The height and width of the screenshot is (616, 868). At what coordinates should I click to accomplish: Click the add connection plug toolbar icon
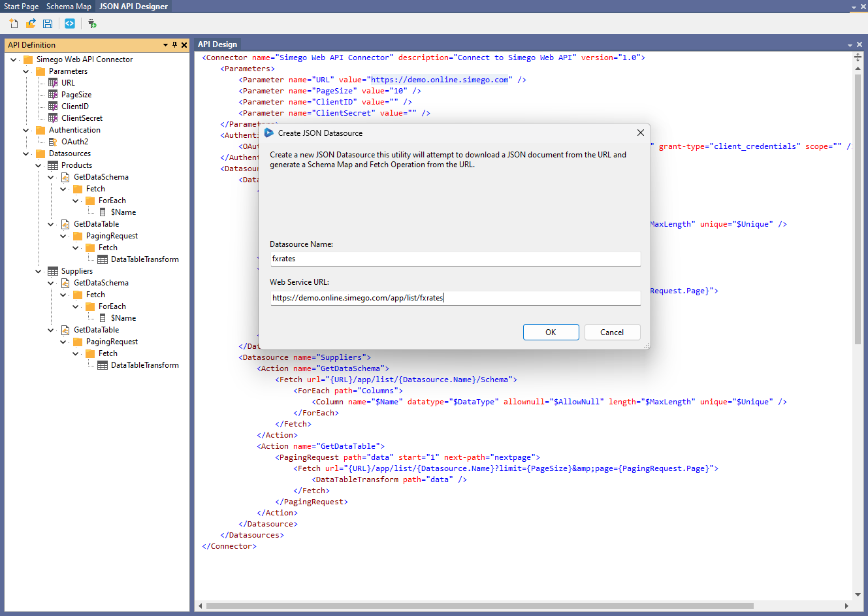[x=92, y=24]
